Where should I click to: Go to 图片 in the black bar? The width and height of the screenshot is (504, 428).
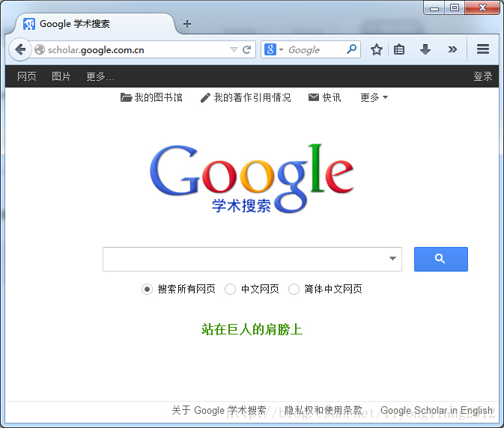tap(61, 76)
